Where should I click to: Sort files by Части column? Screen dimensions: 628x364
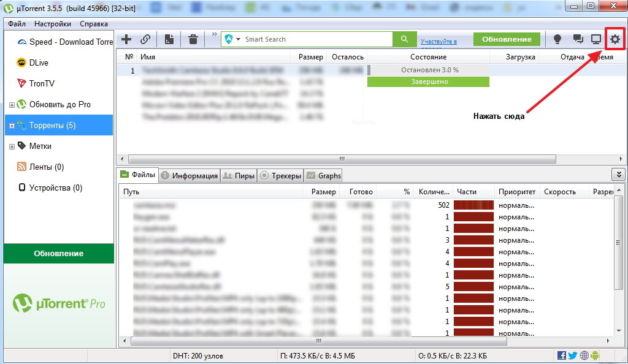[x=473, y=192]
